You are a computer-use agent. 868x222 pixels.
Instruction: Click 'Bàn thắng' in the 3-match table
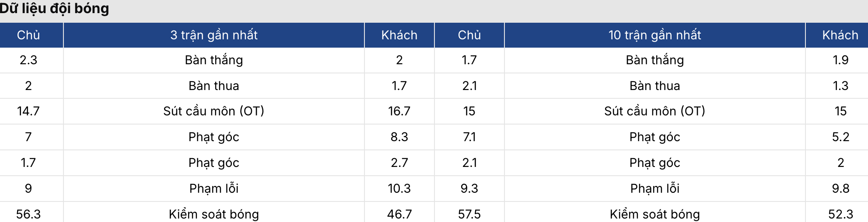pyautogui.click(x=213, y=60)
